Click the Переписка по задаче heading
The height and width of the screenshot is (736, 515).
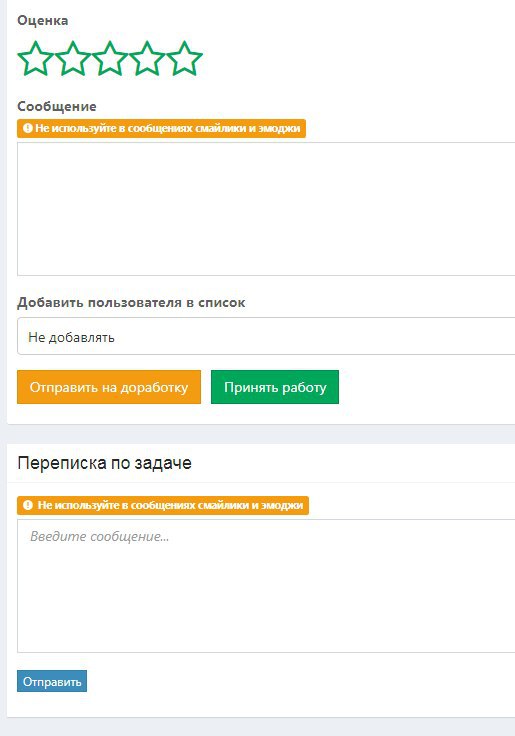click(x=104, y=463)
